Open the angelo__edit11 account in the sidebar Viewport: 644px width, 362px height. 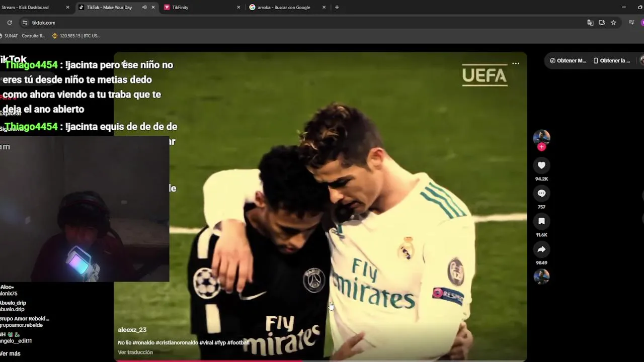[x=16, y=341]
